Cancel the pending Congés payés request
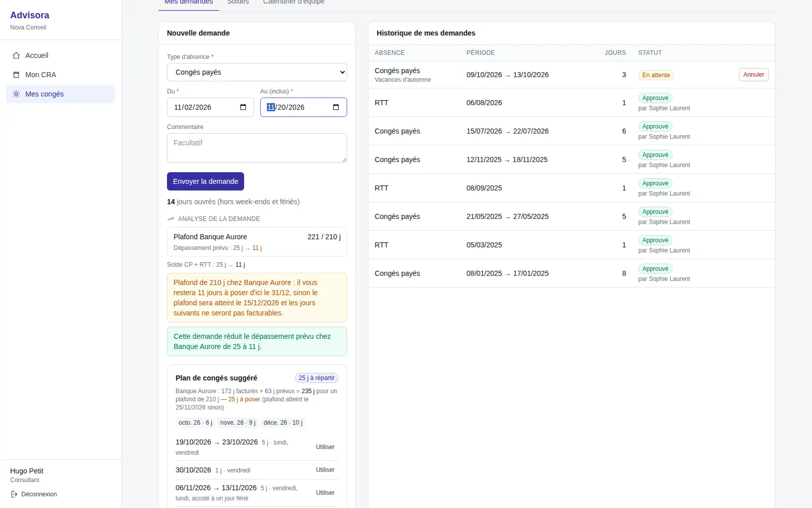The width and height of the screenshot is (812, 508). pos(754,75)
